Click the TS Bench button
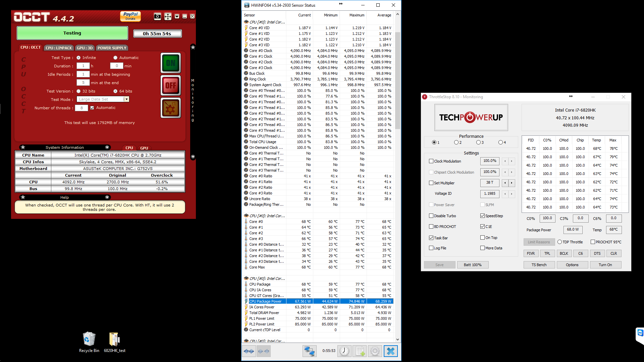This screenshot has height=362, width=644. point(539,265)
